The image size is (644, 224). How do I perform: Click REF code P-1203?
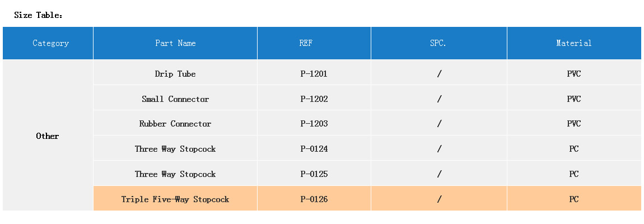314,124
